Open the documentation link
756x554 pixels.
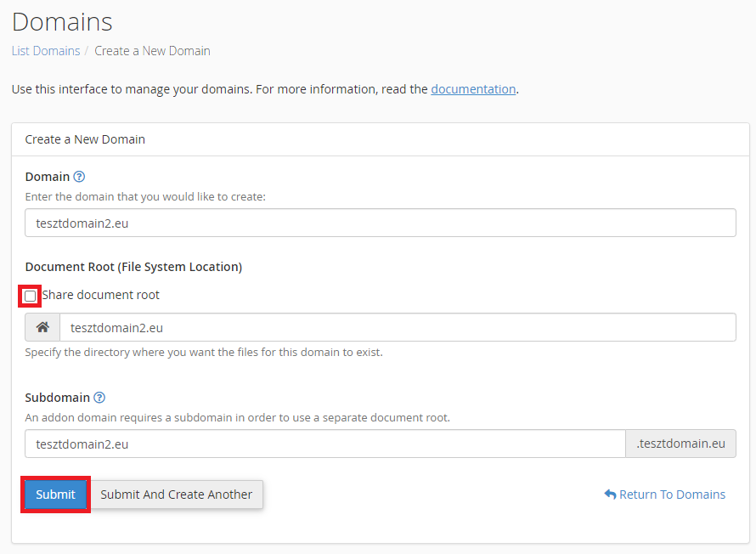click(473, 89)
